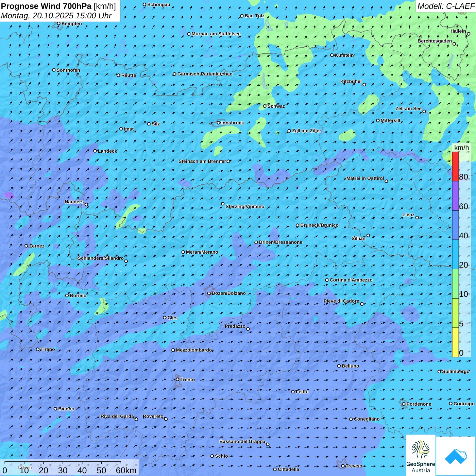Click the 'Meran/Merano' label

click(202, 252)
